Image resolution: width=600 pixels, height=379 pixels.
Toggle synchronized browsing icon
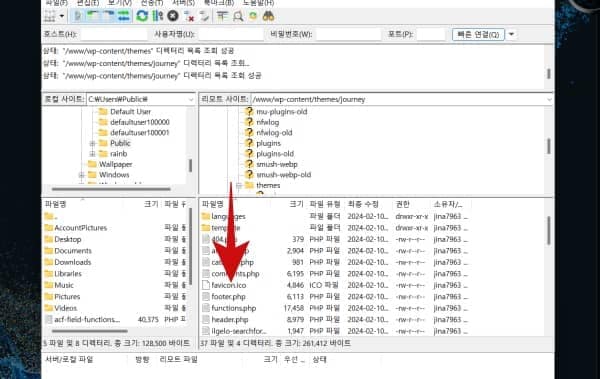253,16
